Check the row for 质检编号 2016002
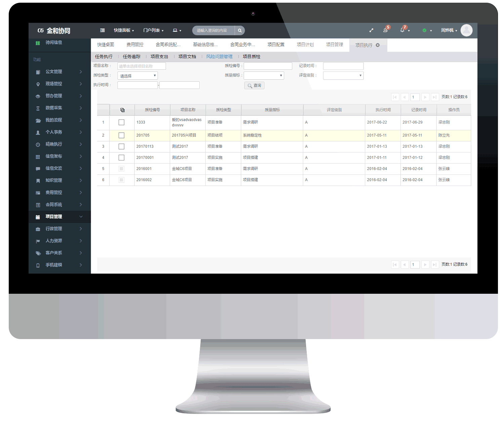Screen dimensions: 504x423 click(121, 180)
